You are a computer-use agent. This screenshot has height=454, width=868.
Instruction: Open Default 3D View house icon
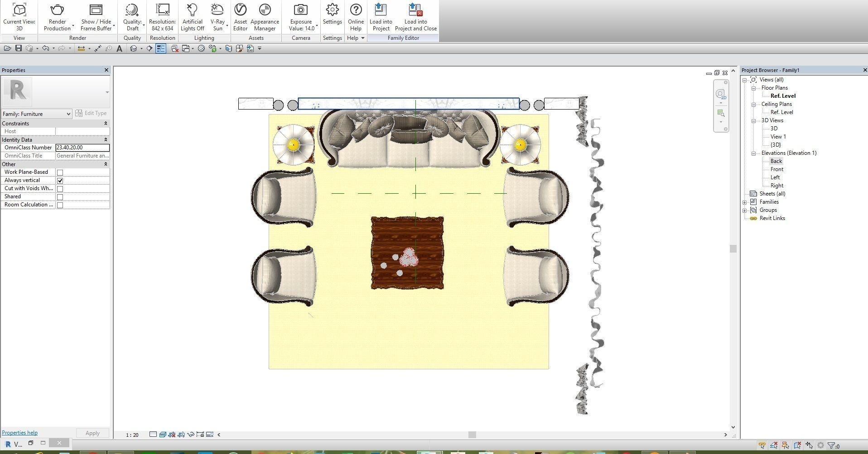(134, 48)
